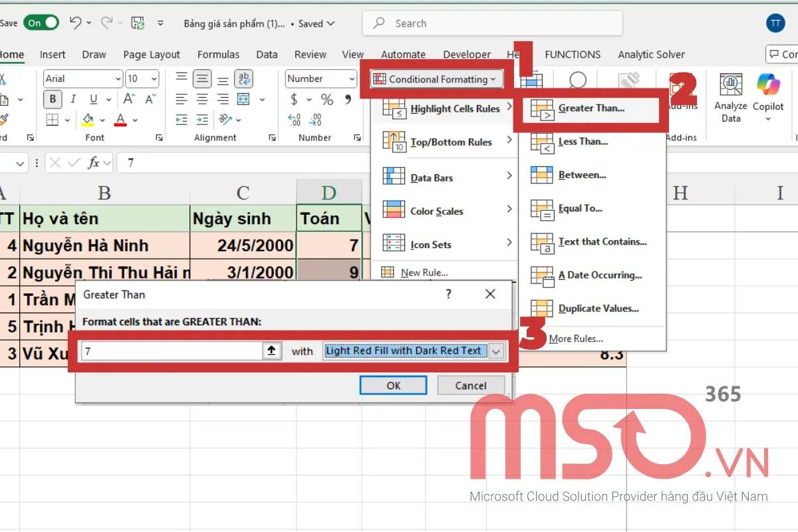Open the Arial font name dropdown
The height and width of the screenshot is (532, 798).
[x=118, y=78]
